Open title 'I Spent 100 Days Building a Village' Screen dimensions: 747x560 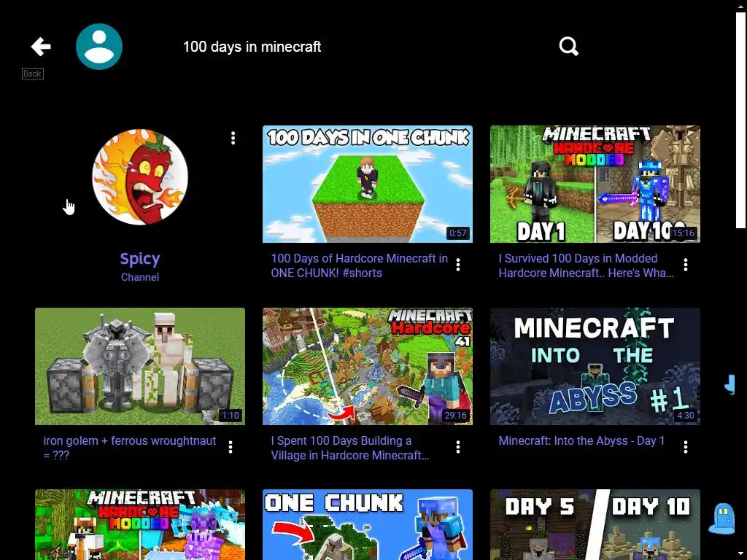click(349, 448)
